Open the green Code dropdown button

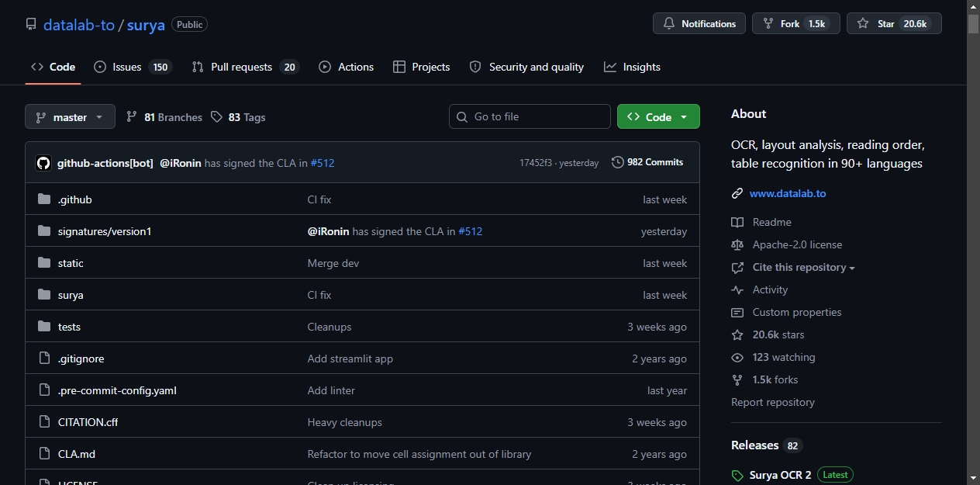coord(658,116)
